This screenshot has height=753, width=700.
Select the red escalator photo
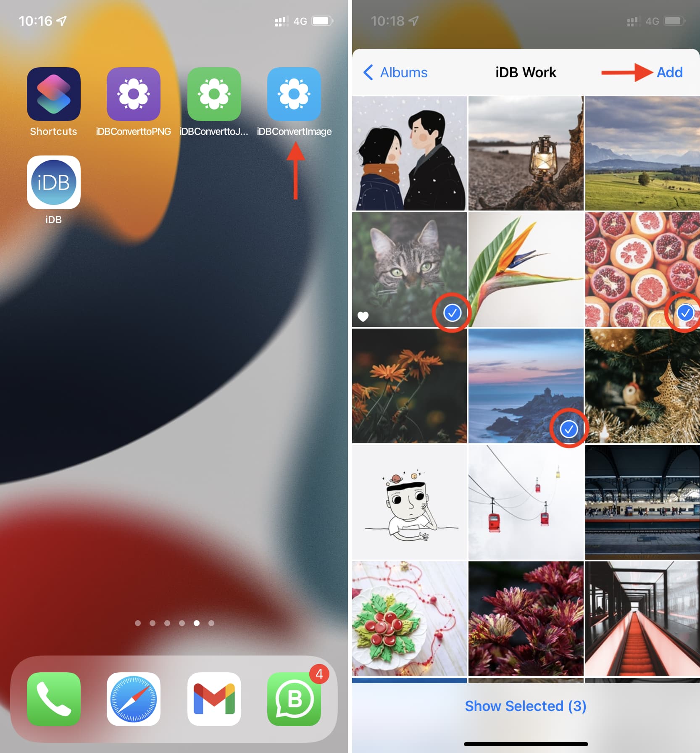pyautogui.click(x=642, y=619)
